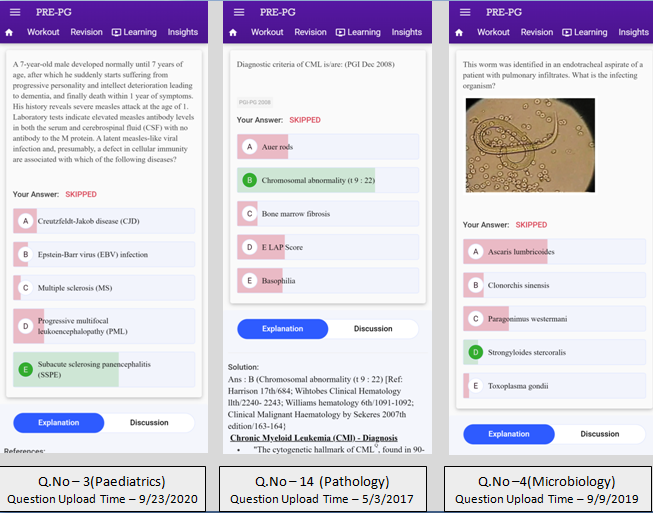Click SKIPPED status in Pathology panel
This screenshot has width=653, height=513.
tap(305, 120)
